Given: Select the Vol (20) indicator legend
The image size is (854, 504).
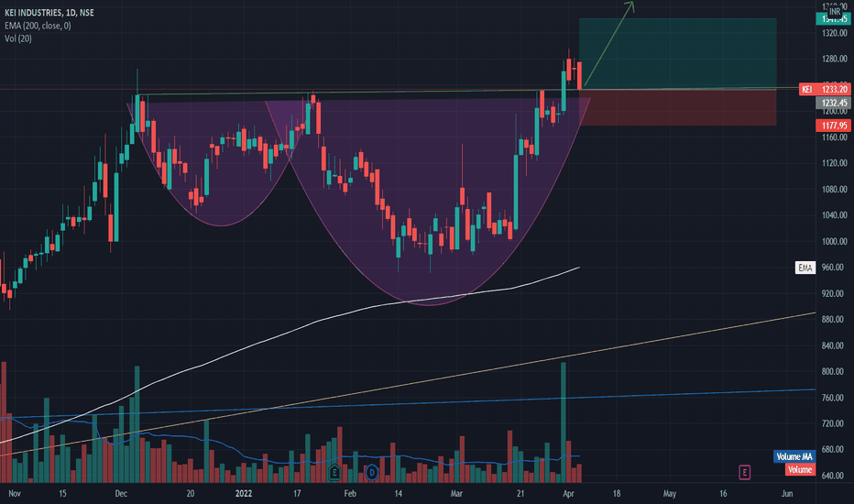Looking at the screenshot, I should 18,38.
